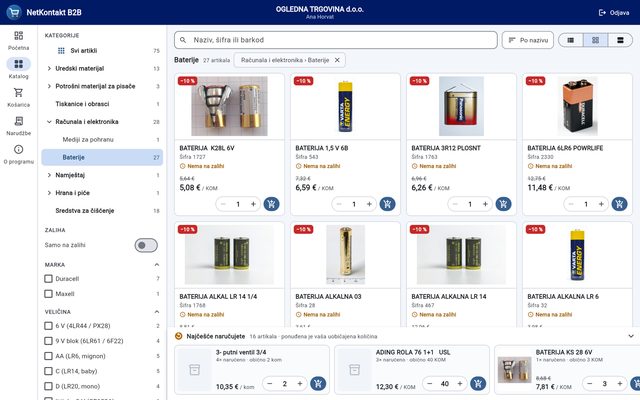The width and height of the screenshot is (640, 400).
Task: Select Svi artikli category
Action: click(102, 51)
